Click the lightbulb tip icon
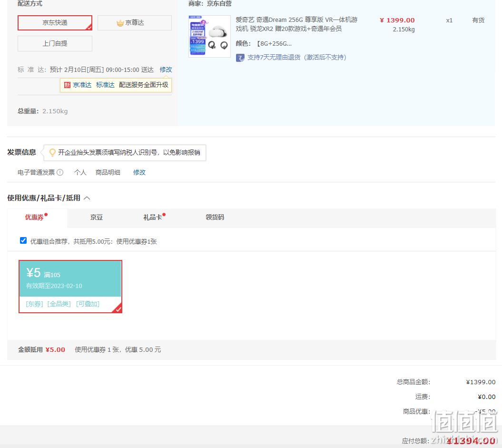Image resolution: width=502 pixels, height=448 pixels. click(52, 152)
